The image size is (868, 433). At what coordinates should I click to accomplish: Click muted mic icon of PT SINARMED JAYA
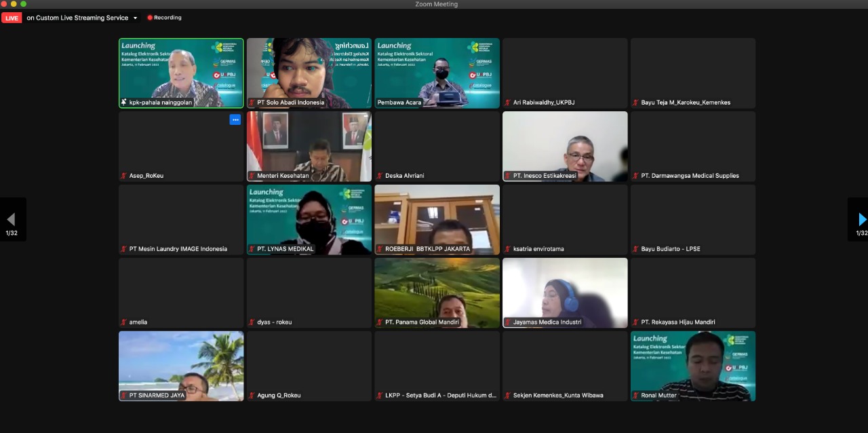pos(123,396)
